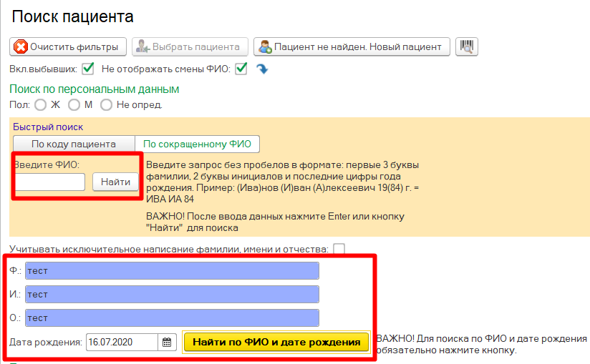Viewport: 590px width, 364px height.
Task: Open the calendar picker for birth date
Action: (167, 342)
